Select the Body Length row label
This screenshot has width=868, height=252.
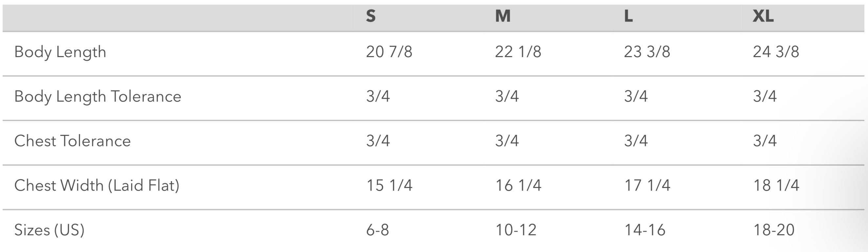tap(60, 52)
